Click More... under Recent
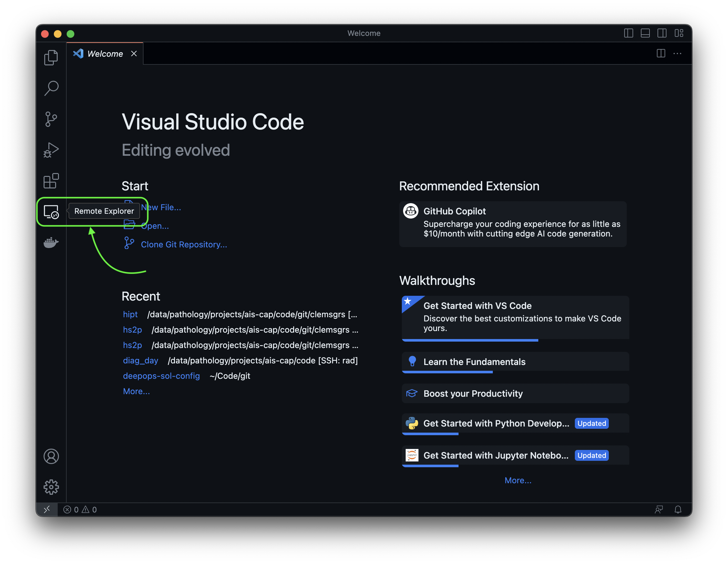The image size is (728, 564). [x=136, y=391]
